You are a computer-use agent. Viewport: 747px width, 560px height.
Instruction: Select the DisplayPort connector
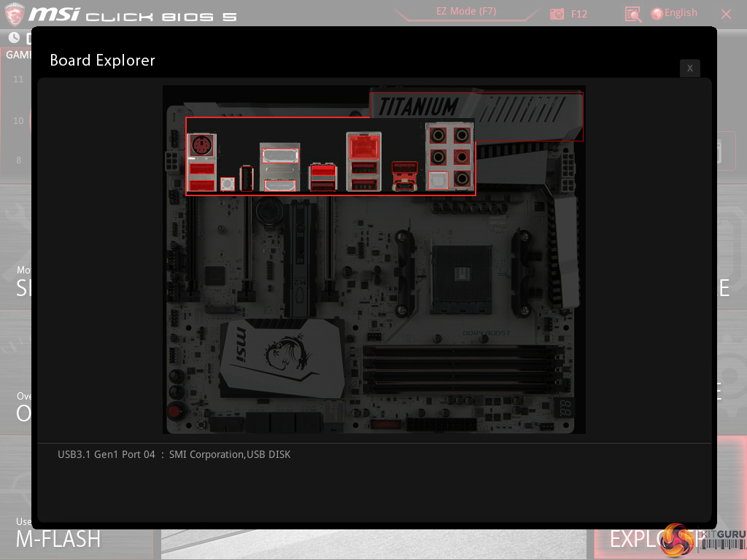tap(280, 155)
